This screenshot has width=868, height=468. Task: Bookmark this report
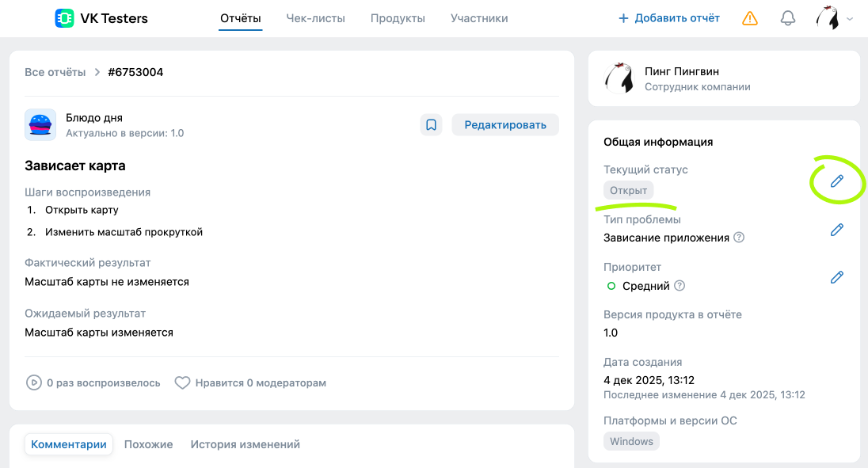click(x=431, y=125)
